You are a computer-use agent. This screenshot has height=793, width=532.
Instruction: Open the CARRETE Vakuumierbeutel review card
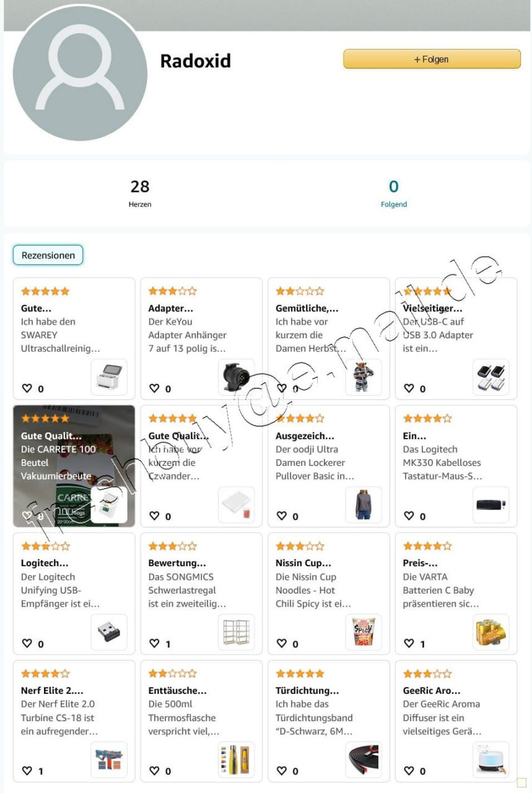[74, 467]
